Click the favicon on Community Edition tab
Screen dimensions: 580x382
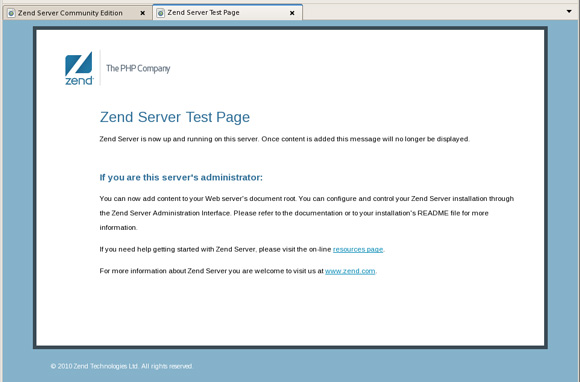[x=11, y=13]
